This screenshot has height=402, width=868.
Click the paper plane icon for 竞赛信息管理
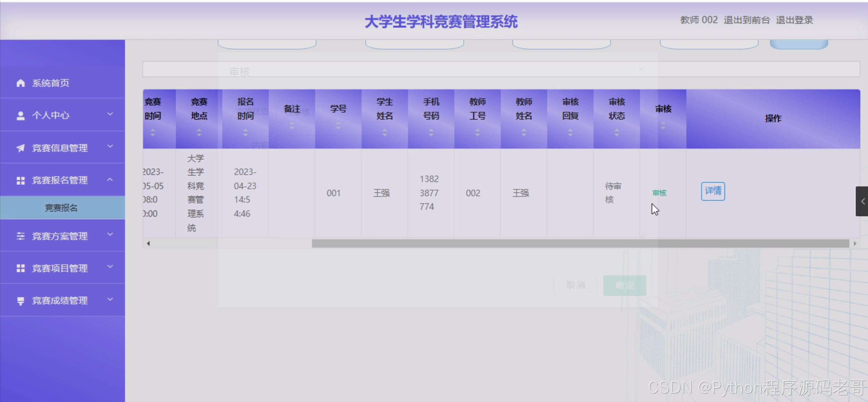[20, 148]
